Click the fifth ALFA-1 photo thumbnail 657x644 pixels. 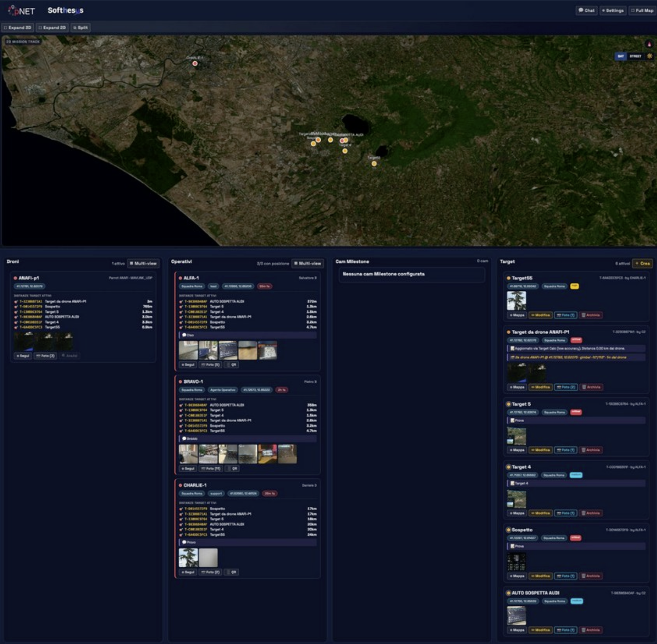click(268, 350)
